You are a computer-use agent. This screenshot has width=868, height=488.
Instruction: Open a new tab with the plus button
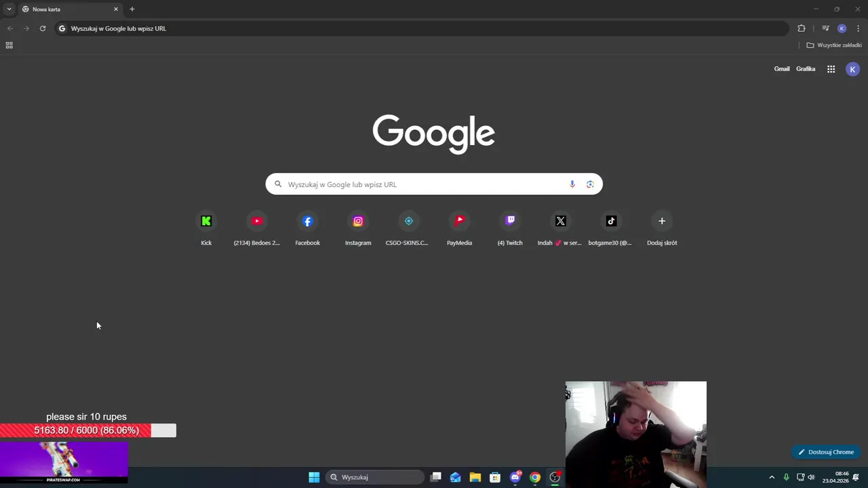click(132, 9)
